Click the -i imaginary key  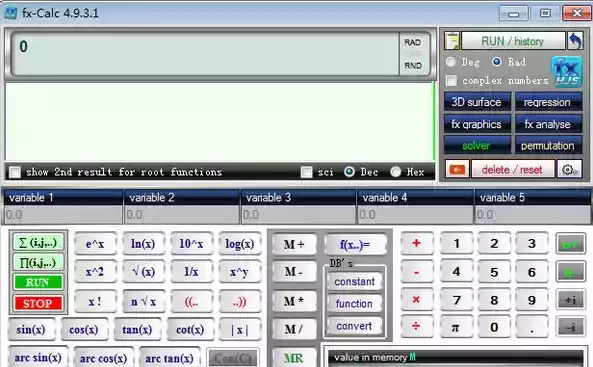[570, 327]
